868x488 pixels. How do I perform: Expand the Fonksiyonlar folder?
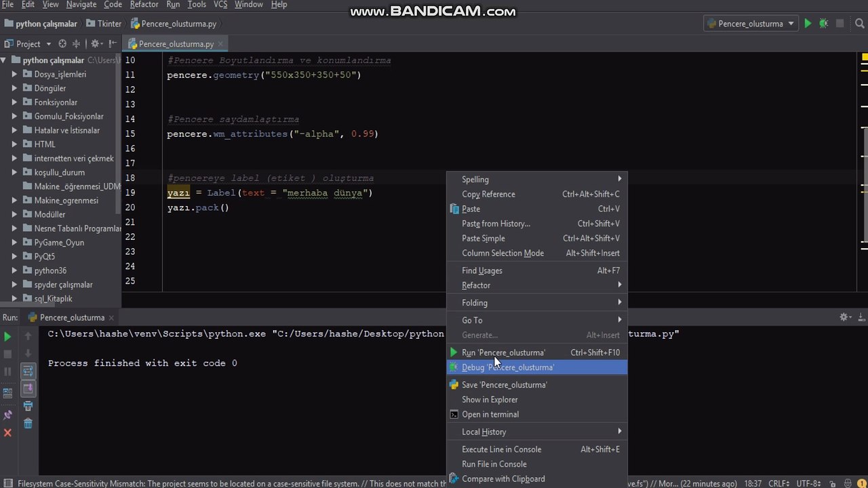14,102
